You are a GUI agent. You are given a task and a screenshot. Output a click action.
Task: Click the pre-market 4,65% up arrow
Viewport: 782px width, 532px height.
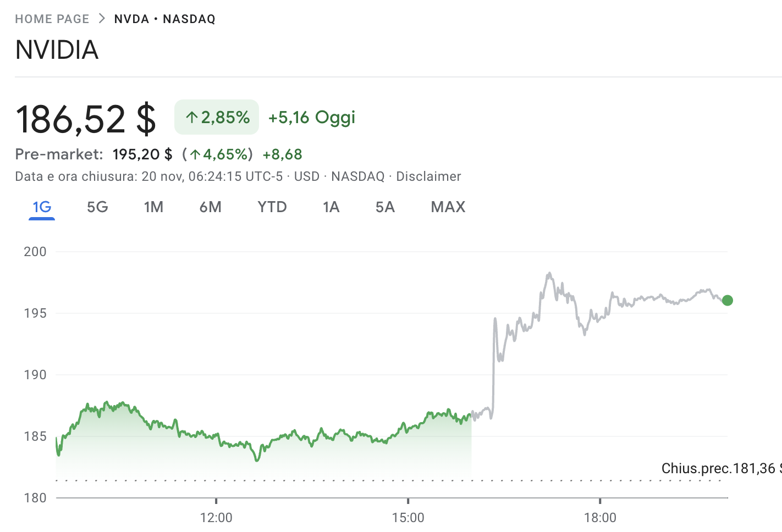tap(195, 155)
